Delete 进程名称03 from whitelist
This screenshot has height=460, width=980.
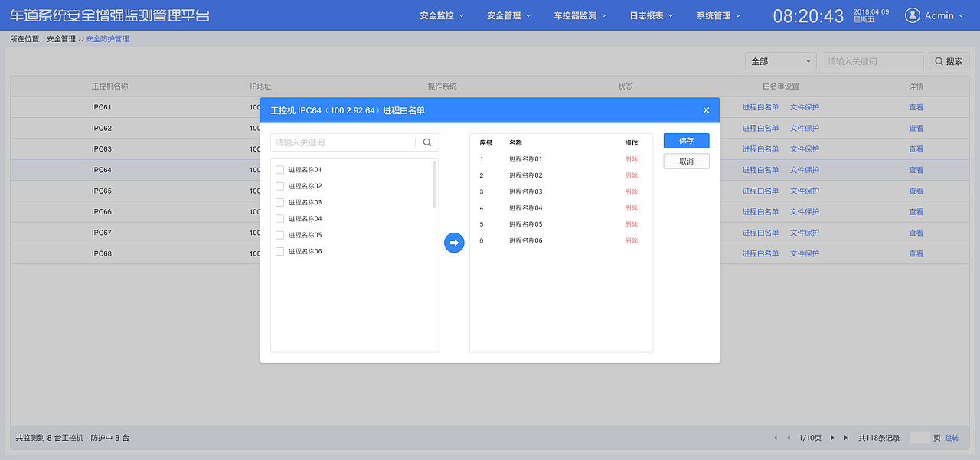pyautogui.click(x=631, y=192)
